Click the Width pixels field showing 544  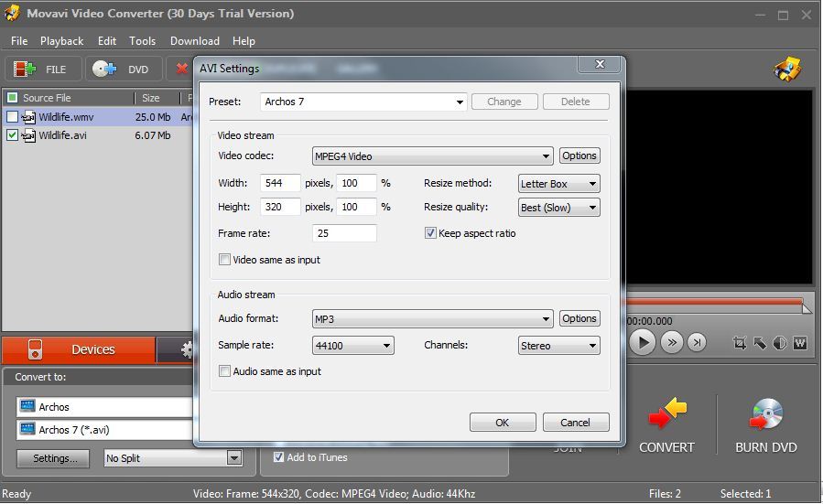(280, 183)
